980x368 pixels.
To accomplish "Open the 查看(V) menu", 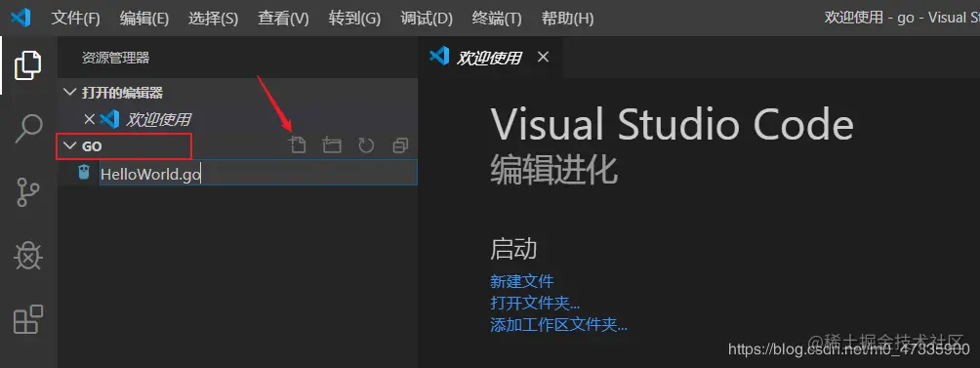I will click(x=283, y=19).
